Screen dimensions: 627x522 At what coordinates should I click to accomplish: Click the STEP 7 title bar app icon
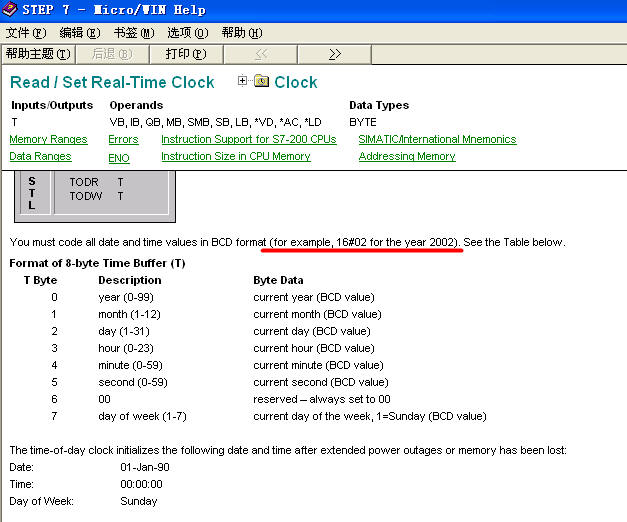click(10, 10)
